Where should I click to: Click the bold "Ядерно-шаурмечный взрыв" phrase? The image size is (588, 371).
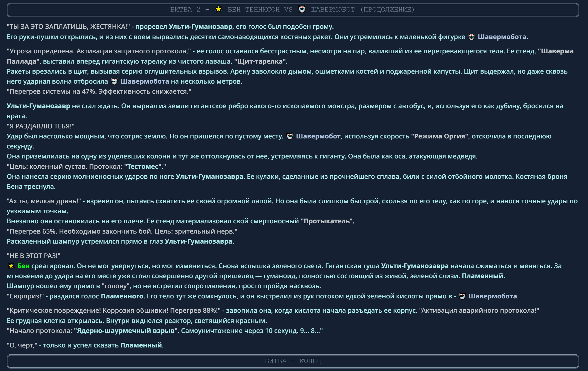click(x=126, y=331)
